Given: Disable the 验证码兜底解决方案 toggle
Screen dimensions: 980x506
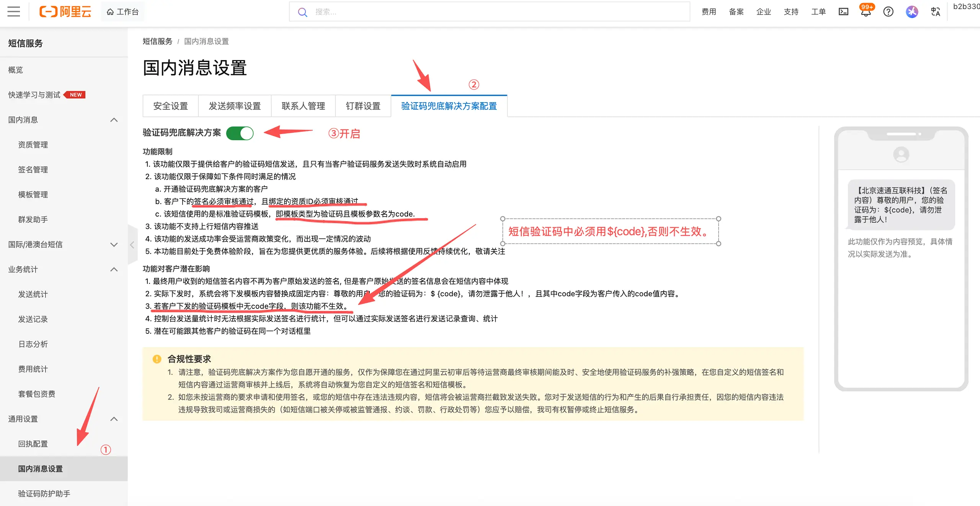Looking at the screenshot, I should point(240,133).
